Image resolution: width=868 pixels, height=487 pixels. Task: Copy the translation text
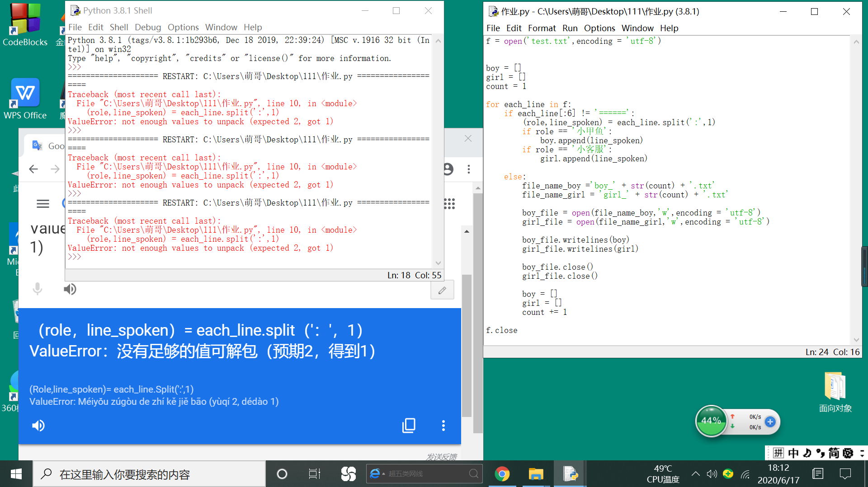click(x=409, y=425)
